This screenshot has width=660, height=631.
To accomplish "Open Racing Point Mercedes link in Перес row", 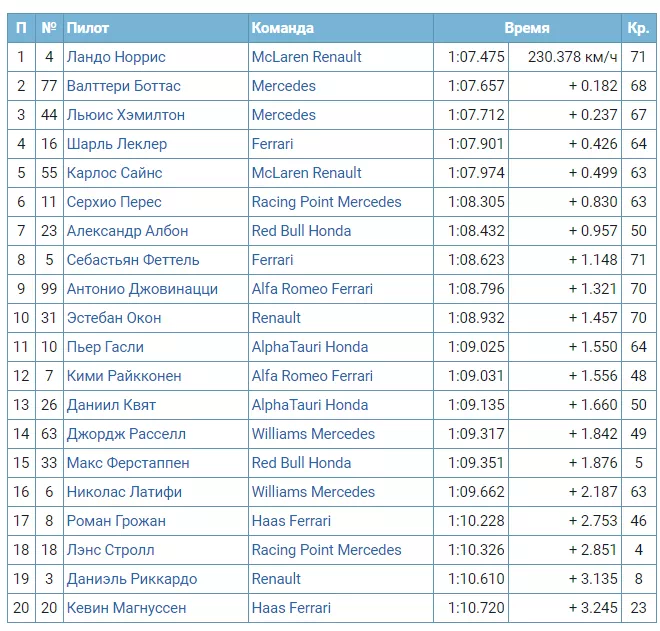I will click(x=327, y=202).
